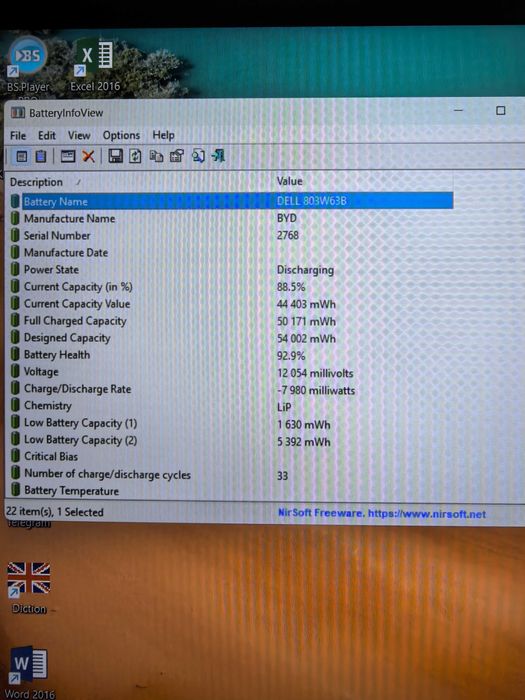Open the BS.Player desktop shortcut
The height and width of the screenshot is (700, 525).
[x=28, y=65]
